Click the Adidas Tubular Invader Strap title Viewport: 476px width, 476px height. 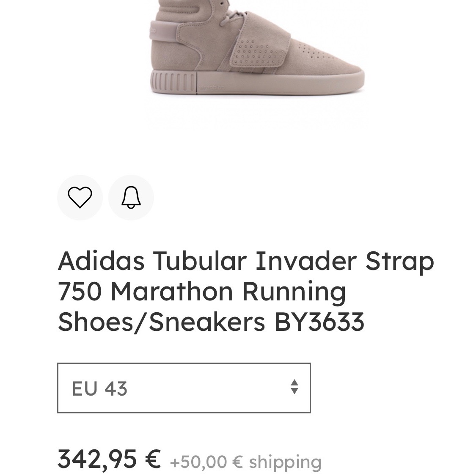click(x=245, y=291)
